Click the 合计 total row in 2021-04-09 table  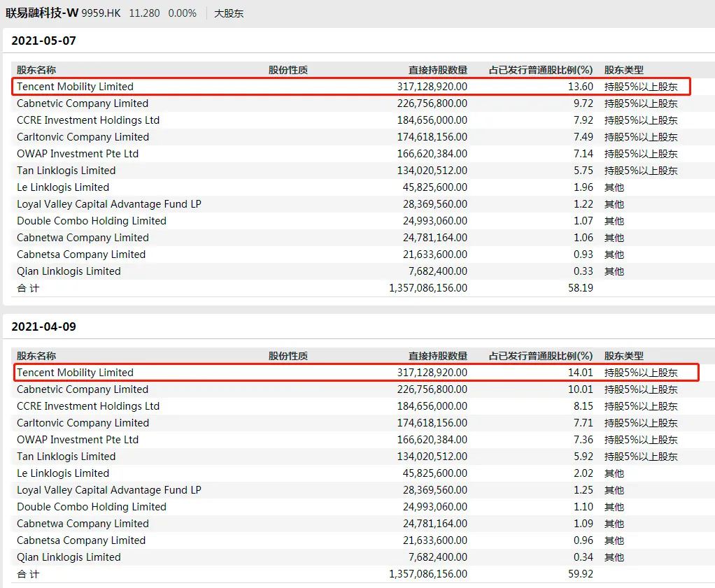pos(29,574)
